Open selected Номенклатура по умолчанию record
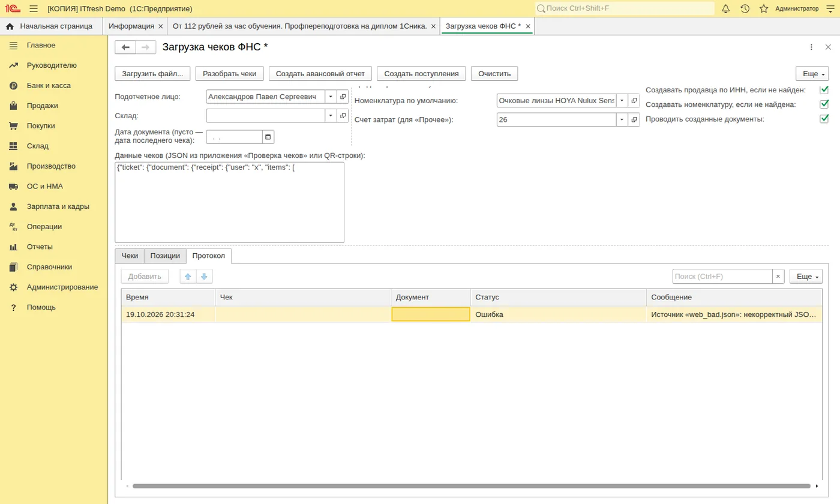Image resolution: width=840 pixels, height=504 pixels. pyautogui.click(x=634, y=101)
